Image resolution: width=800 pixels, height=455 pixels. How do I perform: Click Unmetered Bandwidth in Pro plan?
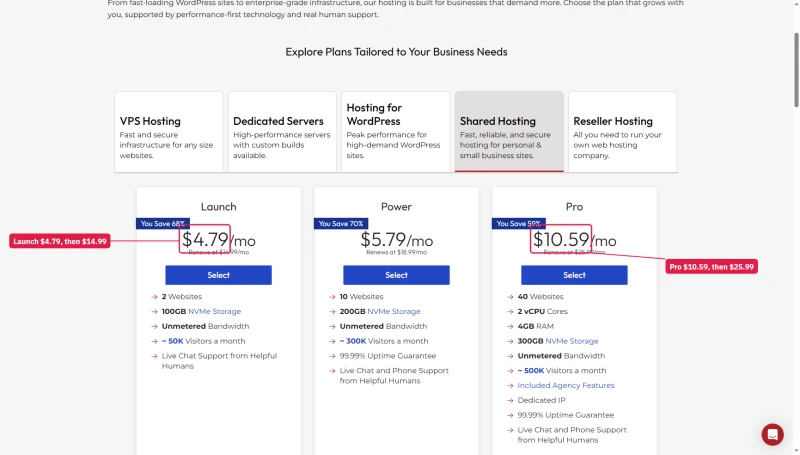pyautogui.click(x=561, y=356)
